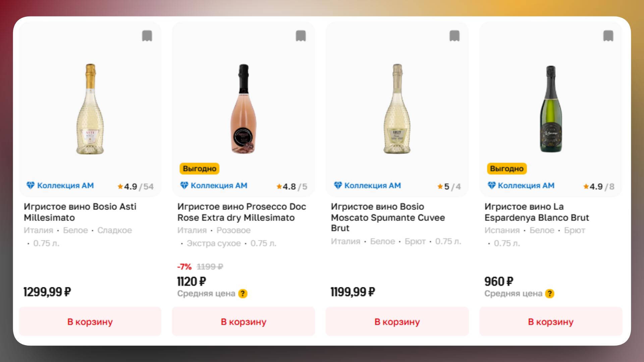Click diamond icon on La Espardenya card
This screenshot has height=362, width=644.
(491, 185)
